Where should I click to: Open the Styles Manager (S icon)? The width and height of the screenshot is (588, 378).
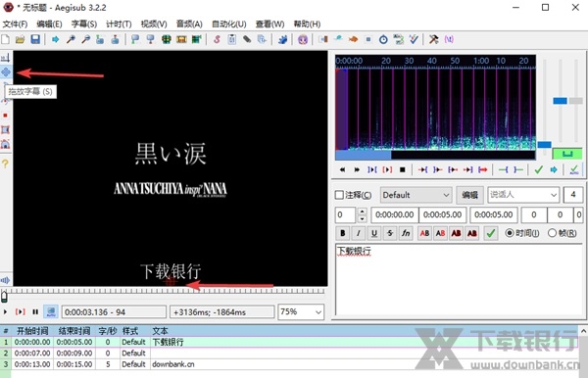click(x=217, y=39)
